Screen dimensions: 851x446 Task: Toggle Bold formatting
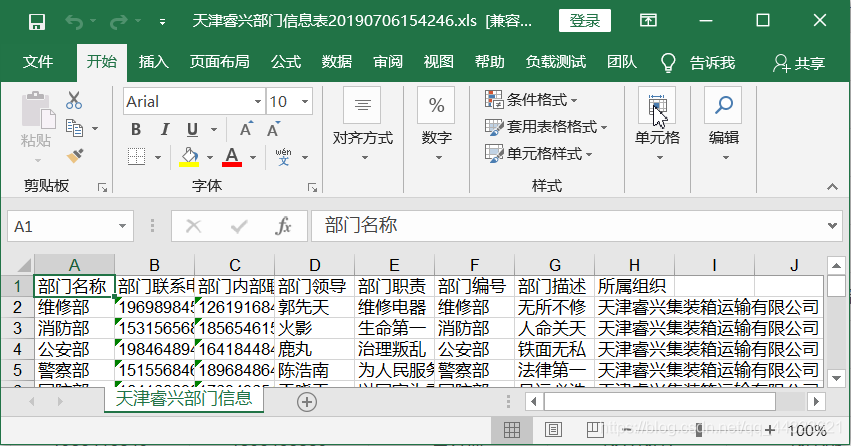click(136, 129)
